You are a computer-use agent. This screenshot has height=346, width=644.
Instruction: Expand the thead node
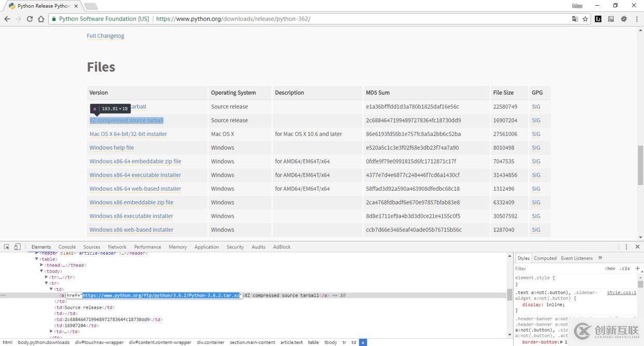click(x=42, y=265)
